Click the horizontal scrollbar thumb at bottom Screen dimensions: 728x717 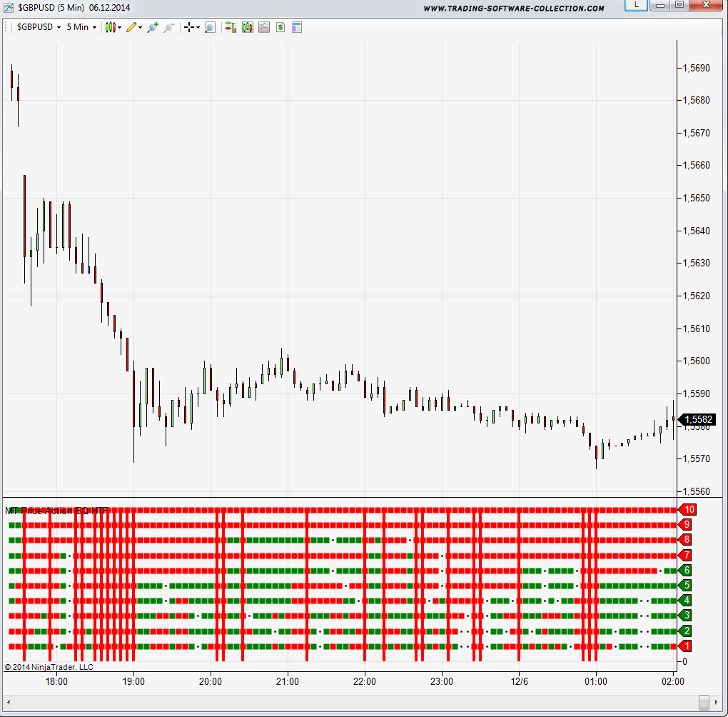pyautogui.click(x=704, y=701)
